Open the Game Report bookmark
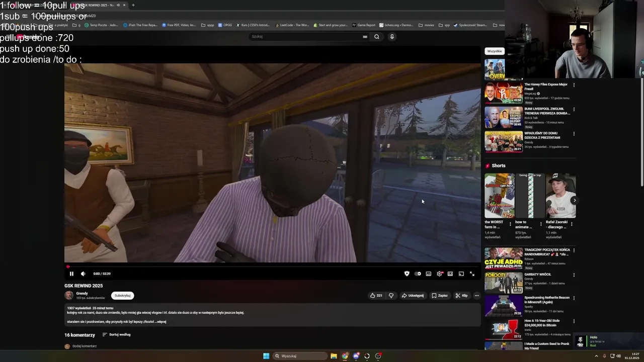The height and width of the screenshot is (362, 644). [364, 25]
